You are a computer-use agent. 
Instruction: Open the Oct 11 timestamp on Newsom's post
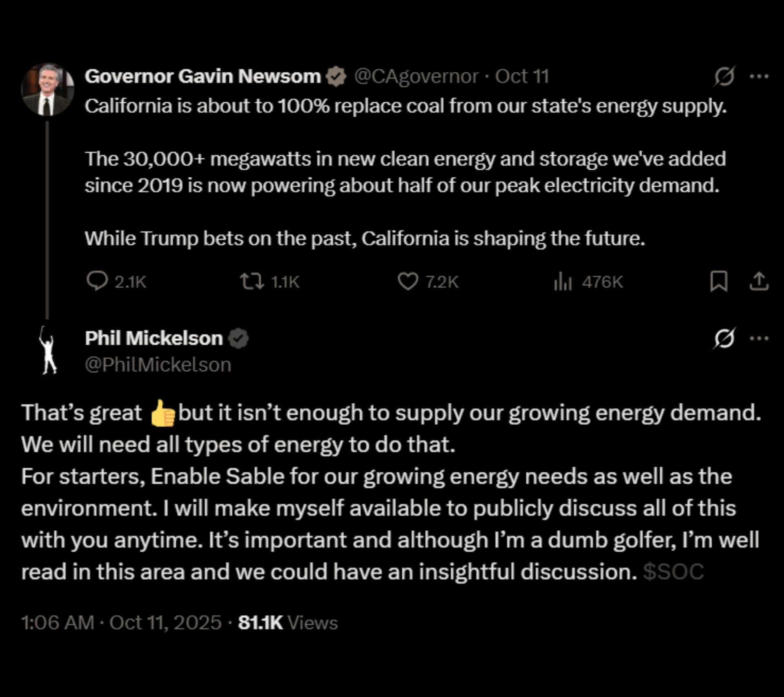pyautogui.click(x=522, y=76)
